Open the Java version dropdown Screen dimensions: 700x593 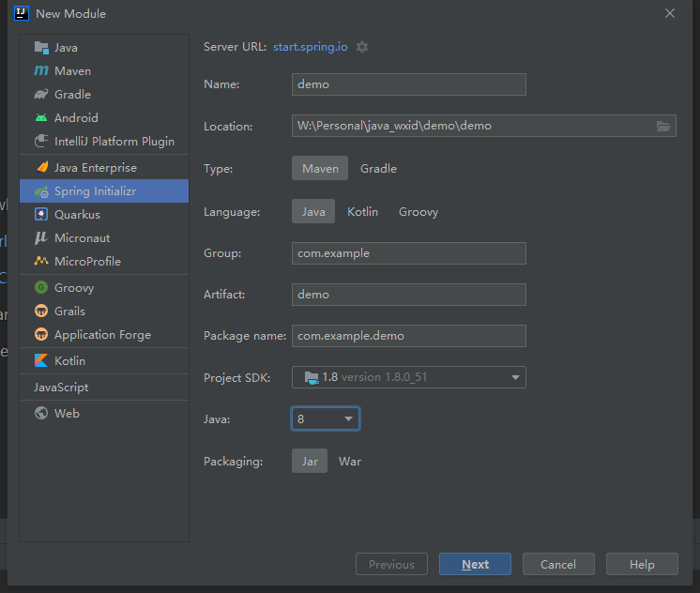click(325, 418)
